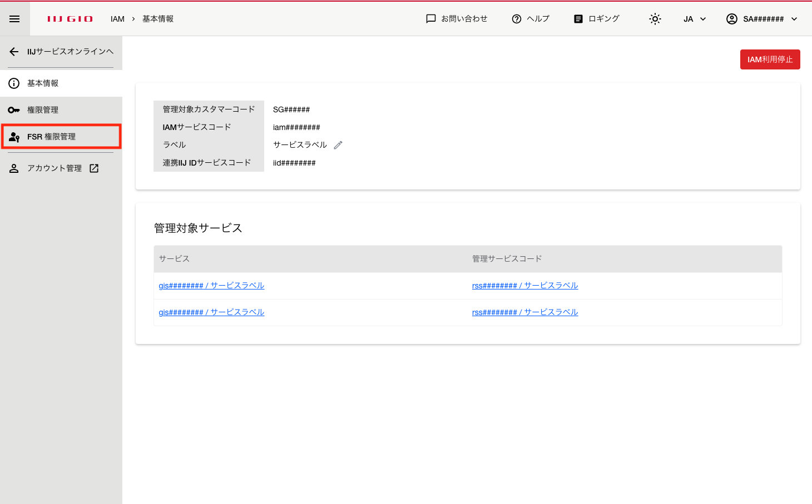Open ヘルプ from the top bar
Viewport: 812px width, 504px height.
(531, 19)
